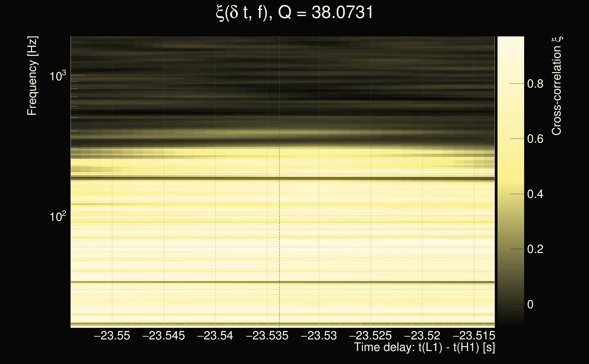Select the -23.525 time delay tick label
Image resolution: width=589 pixels, height=364 pixels.
370,336
